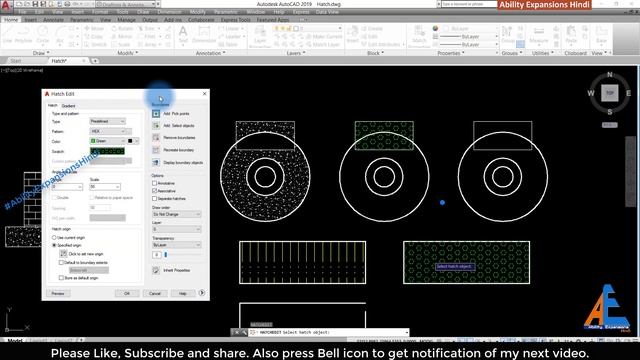The height and width of the screenshot is (360, 640).
Task: Click the Dimension tool in the Annotation panel
Action: pyautogui.click(x=204, y=34)
